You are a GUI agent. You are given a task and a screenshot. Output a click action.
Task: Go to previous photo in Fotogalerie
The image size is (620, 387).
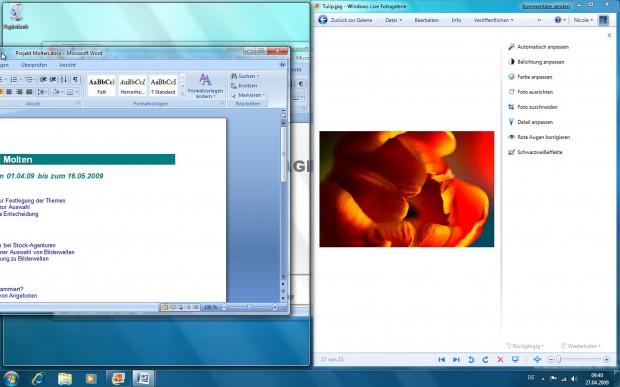coord(442,359)
